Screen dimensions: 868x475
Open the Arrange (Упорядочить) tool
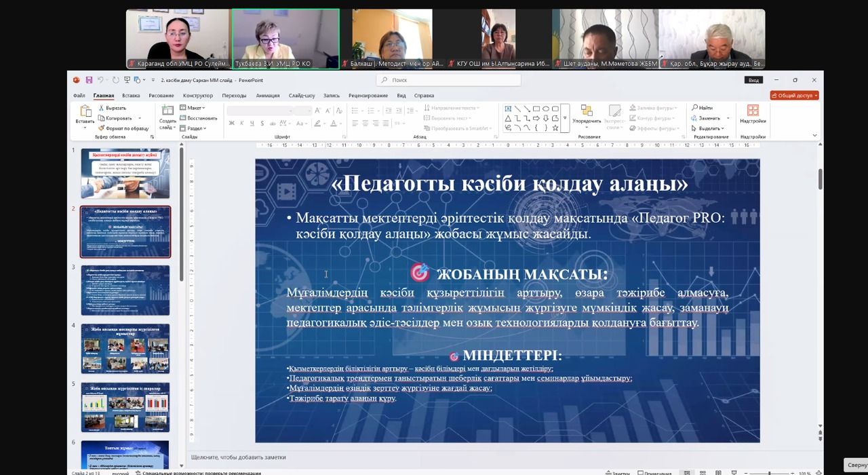pos(587,115)
